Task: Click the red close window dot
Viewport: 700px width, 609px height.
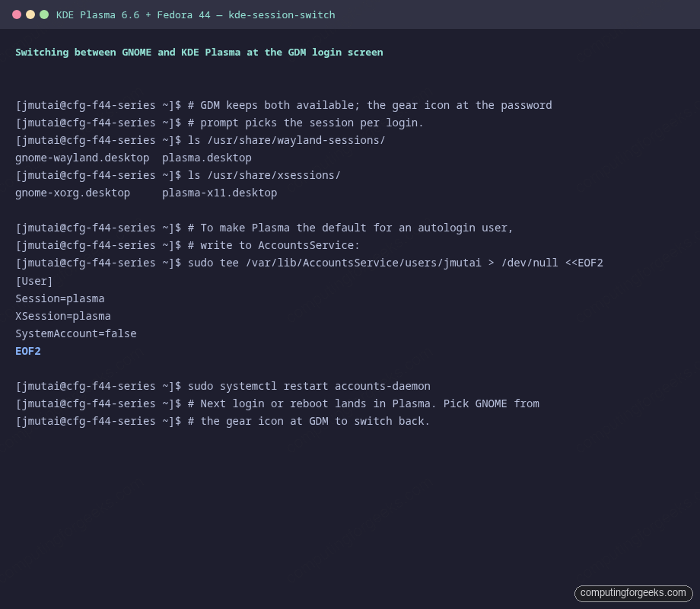Action: (x=17, y=14)
